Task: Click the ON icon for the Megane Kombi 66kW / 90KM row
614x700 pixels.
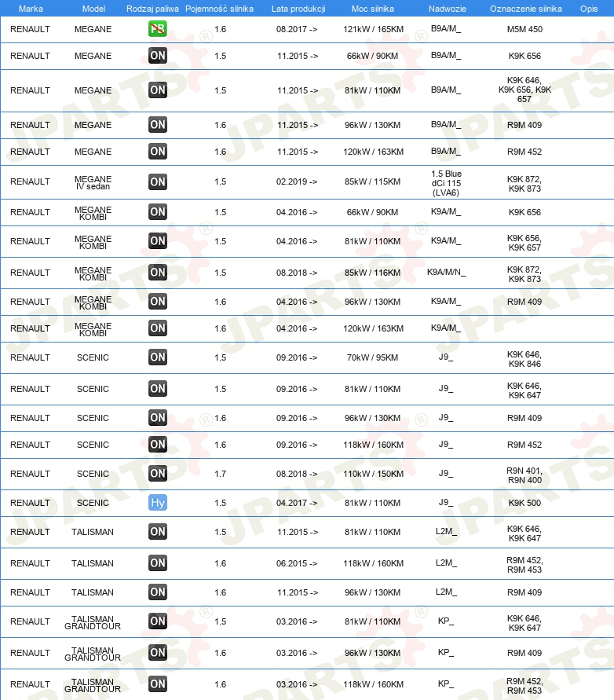Action: coord(158,212)
